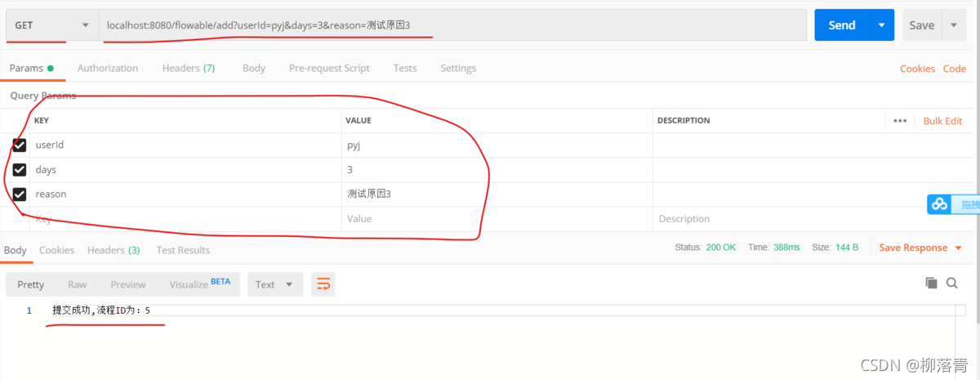The image size is (980, 380).
Task: Open the Save dropdown arrow
Action: 954,25
